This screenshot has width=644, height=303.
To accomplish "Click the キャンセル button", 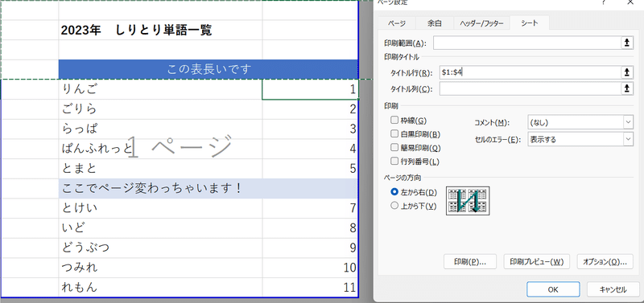I will [613, 289].
